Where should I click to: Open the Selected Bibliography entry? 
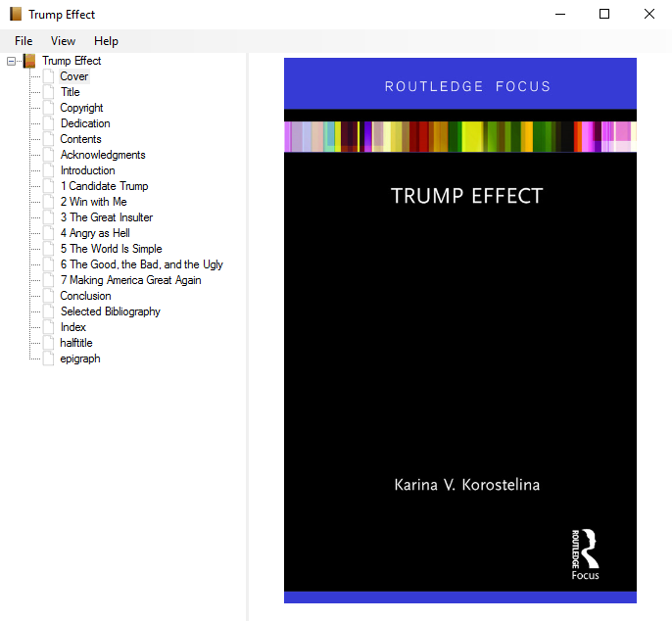pyautogui.click(x=110, y=311)
